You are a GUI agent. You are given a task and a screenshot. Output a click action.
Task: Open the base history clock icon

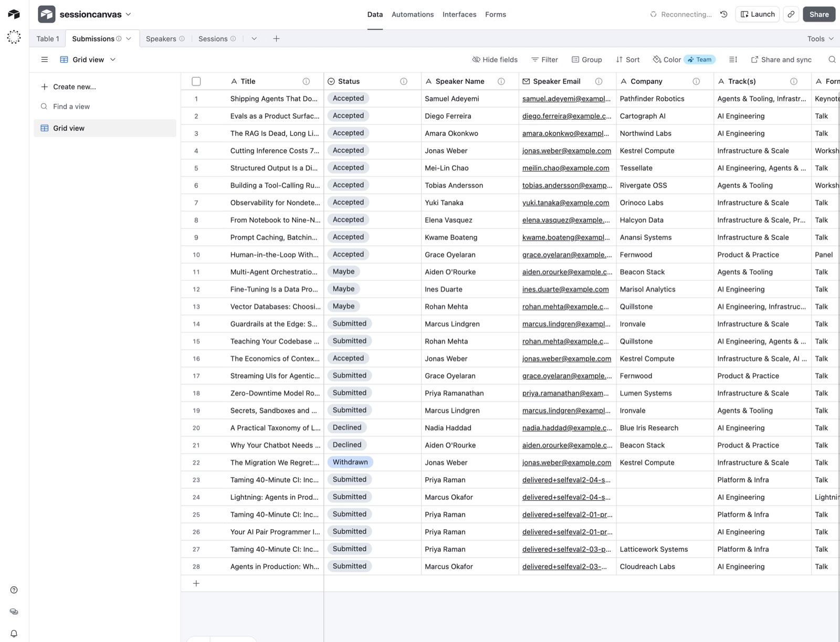(x=724, y=14)
